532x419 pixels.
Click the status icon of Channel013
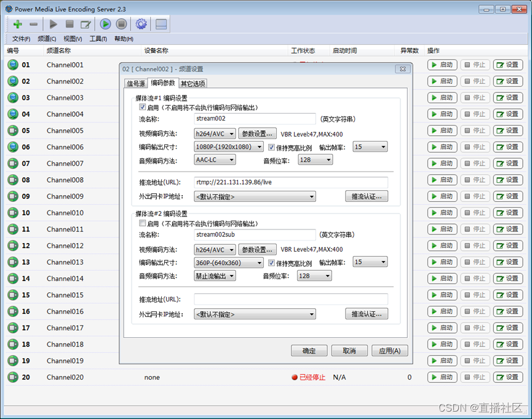coord(13,261)
